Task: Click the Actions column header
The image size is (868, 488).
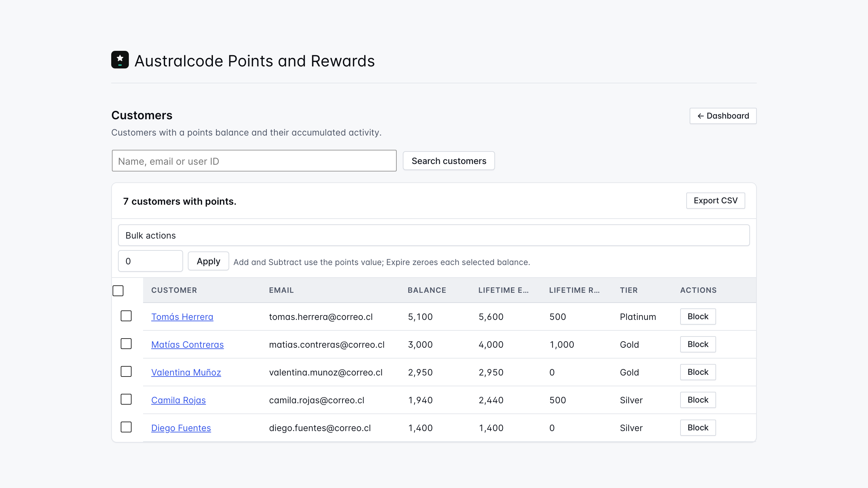Action: coord(698,290)
